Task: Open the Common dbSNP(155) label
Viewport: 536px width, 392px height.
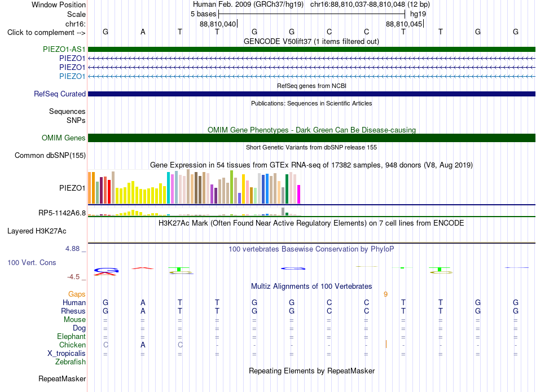Action: (50, 155)
